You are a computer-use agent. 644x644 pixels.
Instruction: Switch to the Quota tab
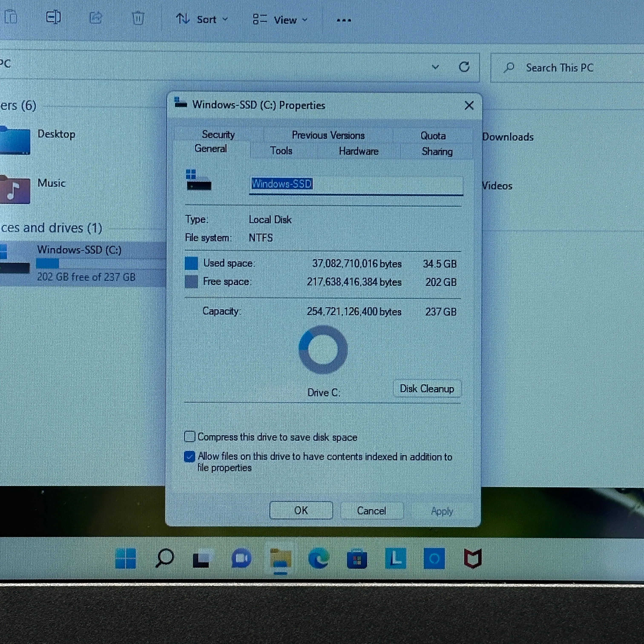click(x=433, y=136)
